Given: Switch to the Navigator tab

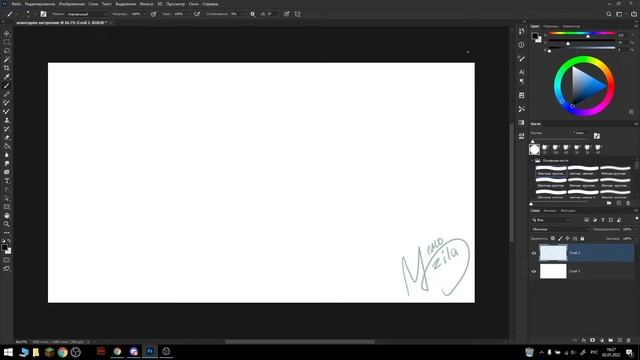Looking at the screenshot, I should (571, 26).
